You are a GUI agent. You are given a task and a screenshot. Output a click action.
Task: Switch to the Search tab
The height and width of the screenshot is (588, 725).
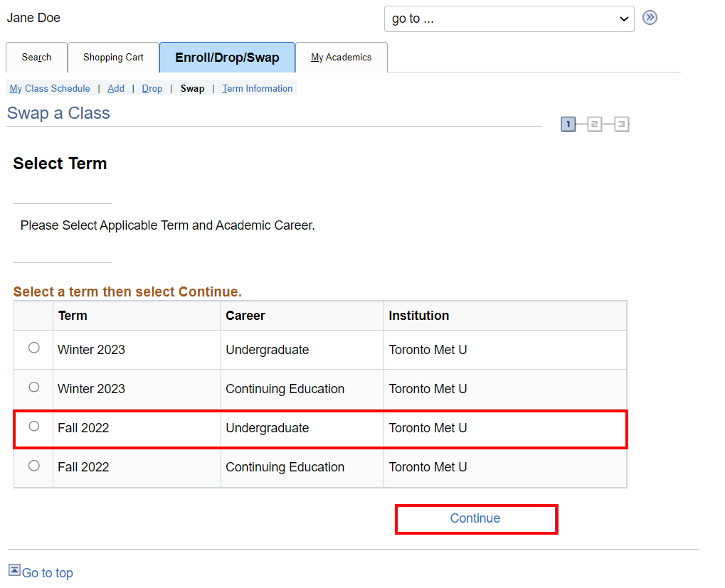click(x=36, y=58)
